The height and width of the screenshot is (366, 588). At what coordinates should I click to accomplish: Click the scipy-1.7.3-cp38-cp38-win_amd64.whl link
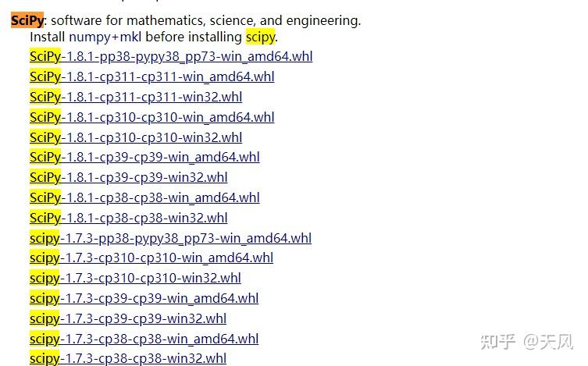coord(144,339)
